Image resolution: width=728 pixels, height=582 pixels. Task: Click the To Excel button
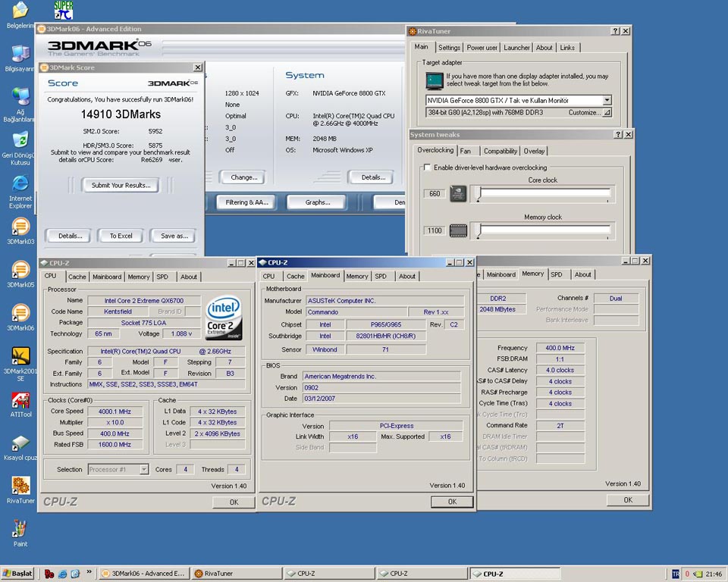click(121, 236)
